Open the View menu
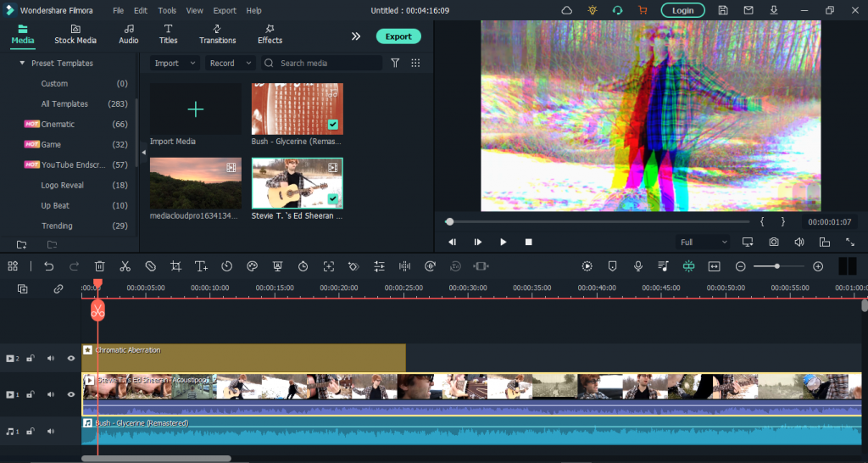868x463 pixels. pyautogui.click(x=194, y=10)
